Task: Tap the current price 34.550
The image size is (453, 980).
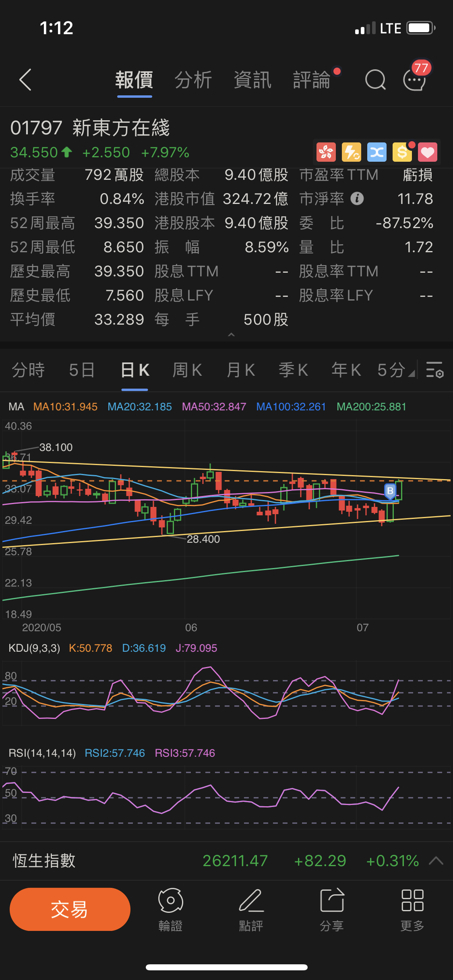Action: tap(34, 152)
